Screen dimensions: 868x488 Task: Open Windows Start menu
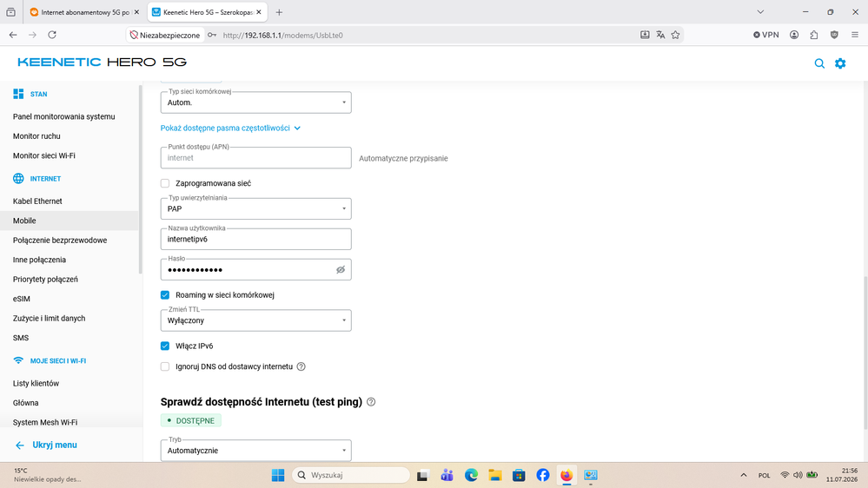[278, 475]
